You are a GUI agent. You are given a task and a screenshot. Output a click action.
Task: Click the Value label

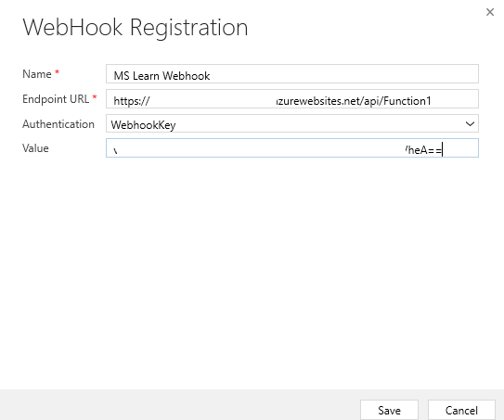click(35, 148)
